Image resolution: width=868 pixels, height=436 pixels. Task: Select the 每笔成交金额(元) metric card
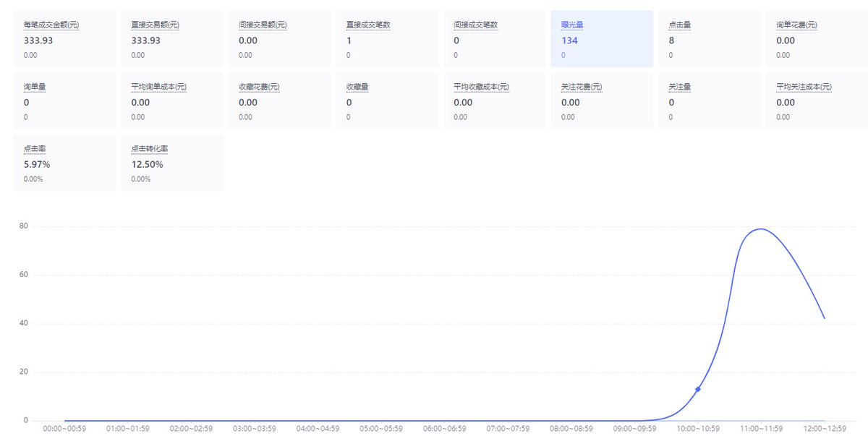pyautogui.click(x=64, y=39)
